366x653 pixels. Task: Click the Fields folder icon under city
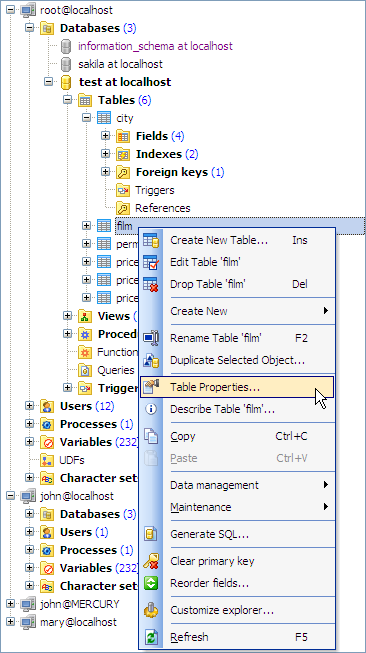pos(123,136)
